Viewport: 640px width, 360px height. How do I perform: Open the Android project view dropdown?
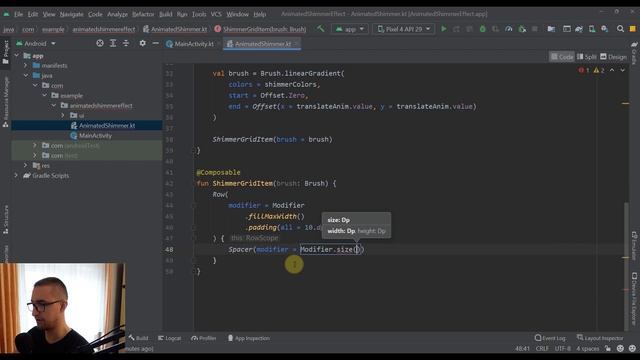[x=36, y=43]
